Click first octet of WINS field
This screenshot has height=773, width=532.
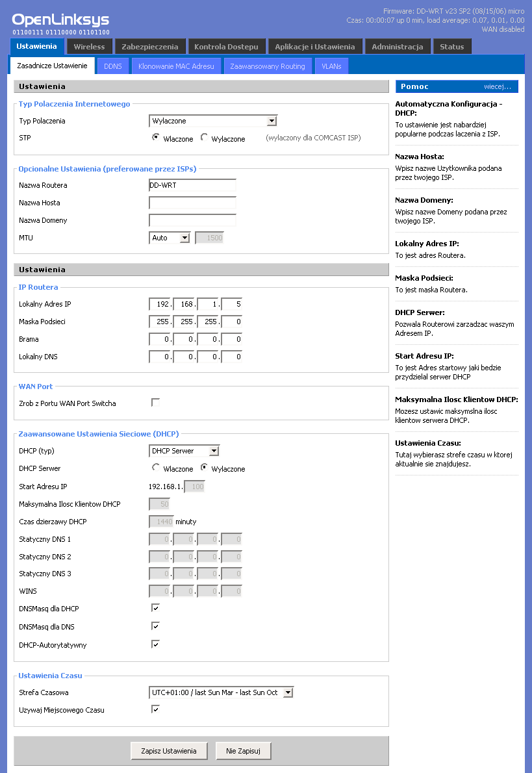pyautogui.click(x=160, y=591)
